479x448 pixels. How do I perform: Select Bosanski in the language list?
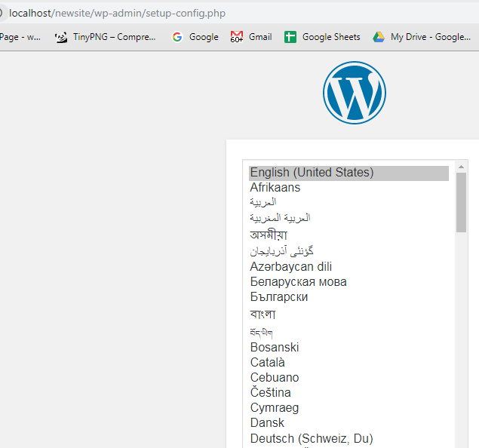pos(349,348)
